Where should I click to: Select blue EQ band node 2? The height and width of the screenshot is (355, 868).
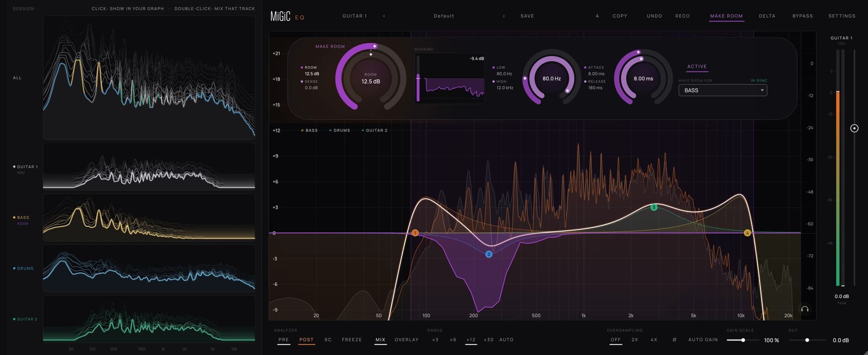489,254
